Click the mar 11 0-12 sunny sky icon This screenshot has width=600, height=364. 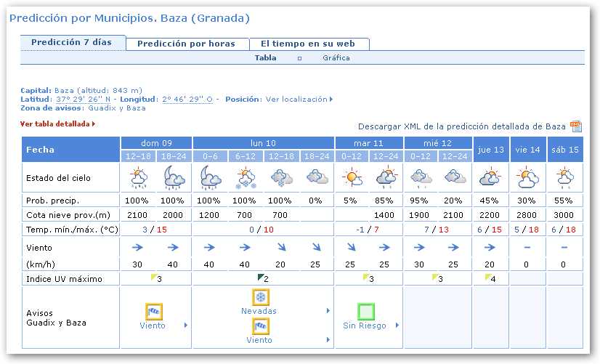[x=352, y=177]
